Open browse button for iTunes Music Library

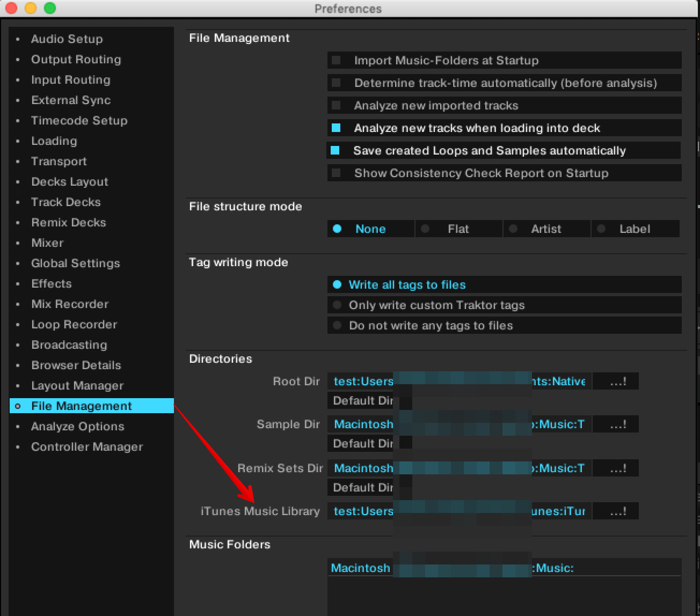coord(616,511)
